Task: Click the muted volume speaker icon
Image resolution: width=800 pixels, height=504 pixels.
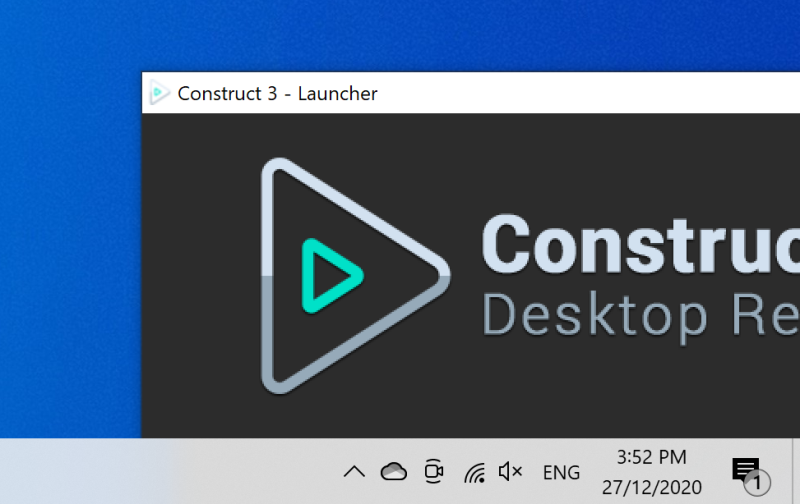Action: (x=510, y=472)
